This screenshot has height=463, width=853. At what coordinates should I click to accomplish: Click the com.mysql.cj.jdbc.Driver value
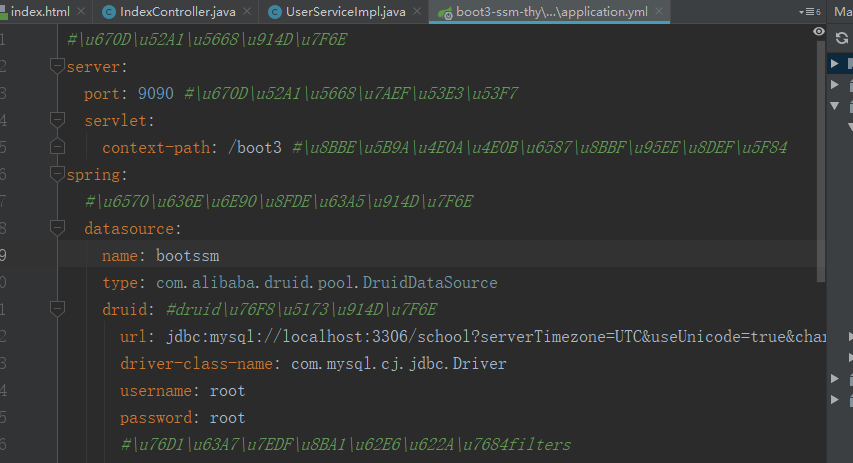(399, 364)
